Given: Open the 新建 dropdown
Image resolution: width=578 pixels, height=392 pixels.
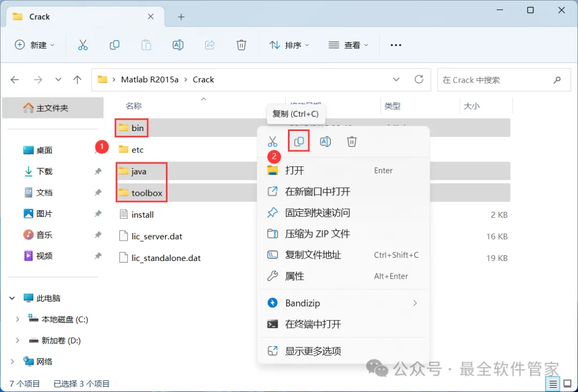Looking at the screenshot, I should (x=34, y=45).
